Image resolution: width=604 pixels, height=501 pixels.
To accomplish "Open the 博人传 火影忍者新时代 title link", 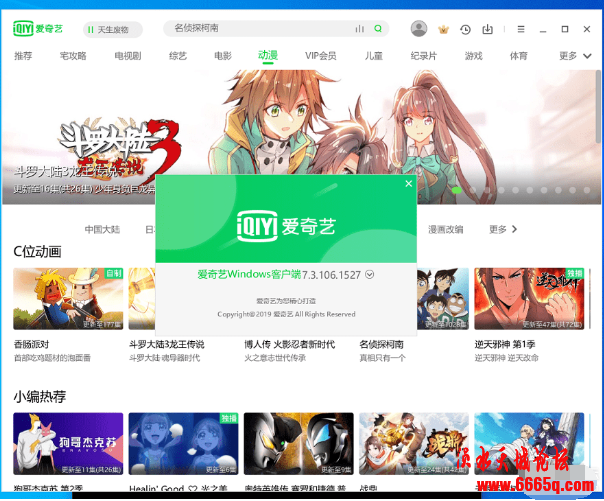I will pyautogui.click(x=289, y=344).
